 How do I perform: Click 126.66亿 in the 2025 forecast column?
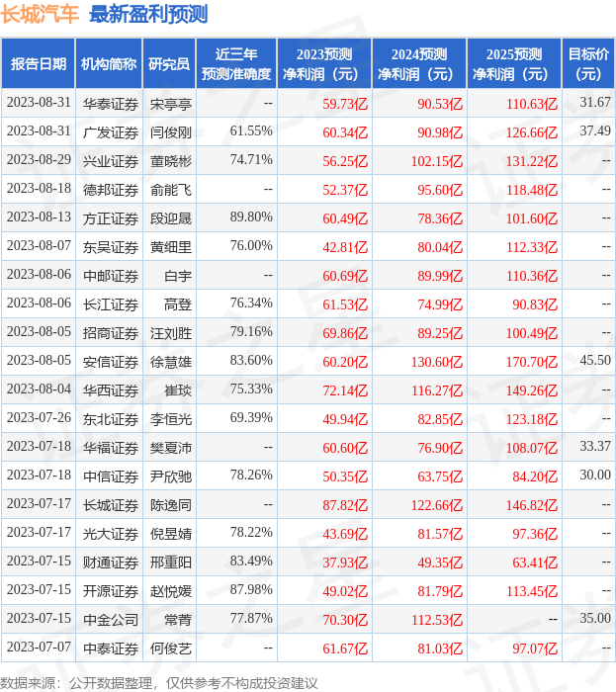pos(532,132)
